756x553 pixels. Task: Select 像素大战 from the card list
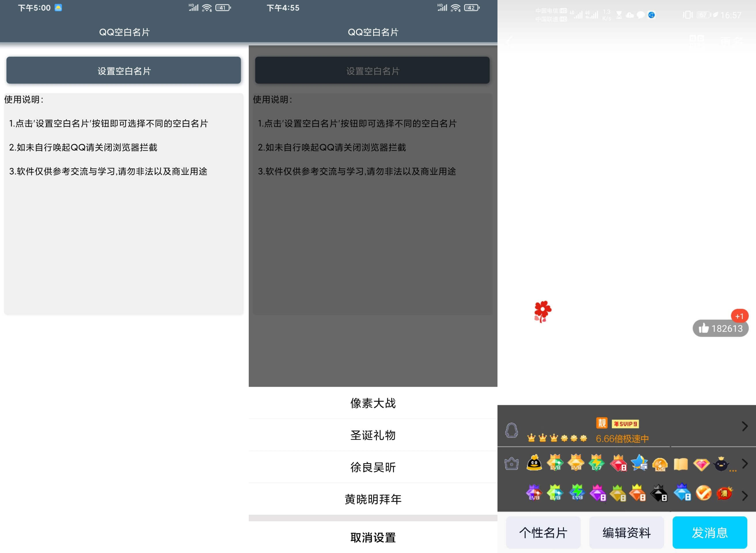(373, 403)
